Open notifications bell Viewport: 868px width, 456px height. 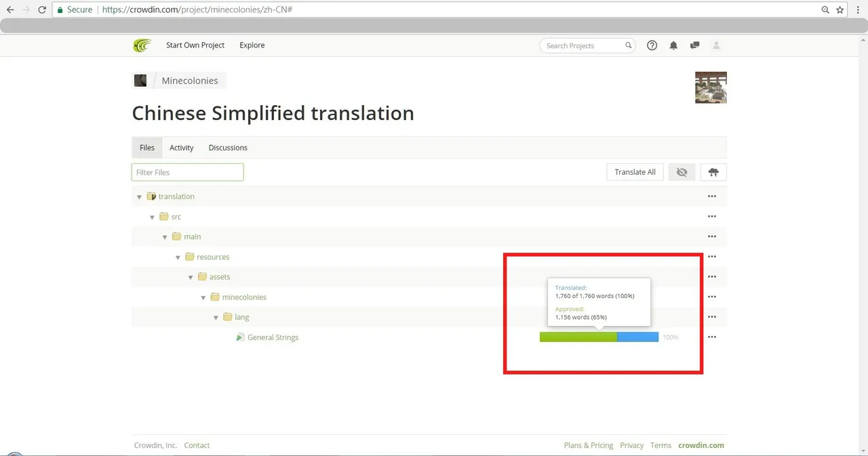pyautogui.click(x=673, y=45)
